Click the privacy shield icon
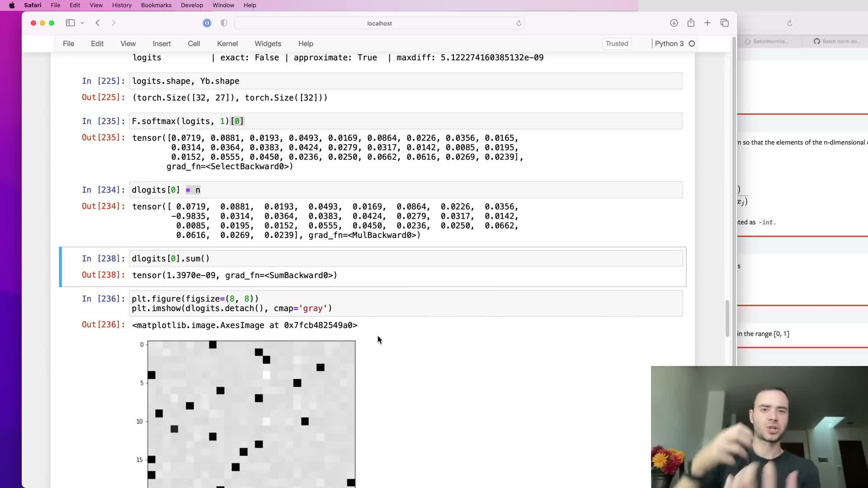 coord(224,23)
